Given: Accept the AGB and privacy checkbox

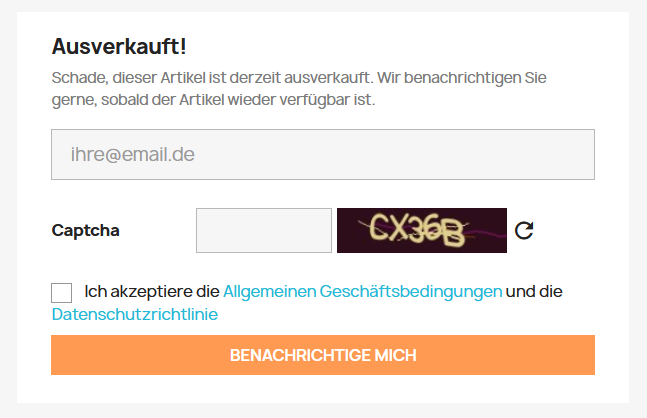Looking at the screenshot, I should tap(62, 292).
